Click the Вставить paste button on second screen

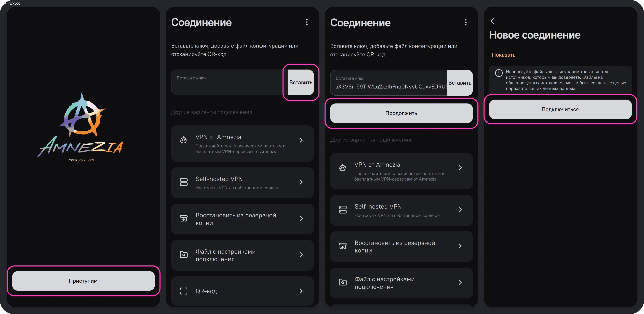pos(301,82)
